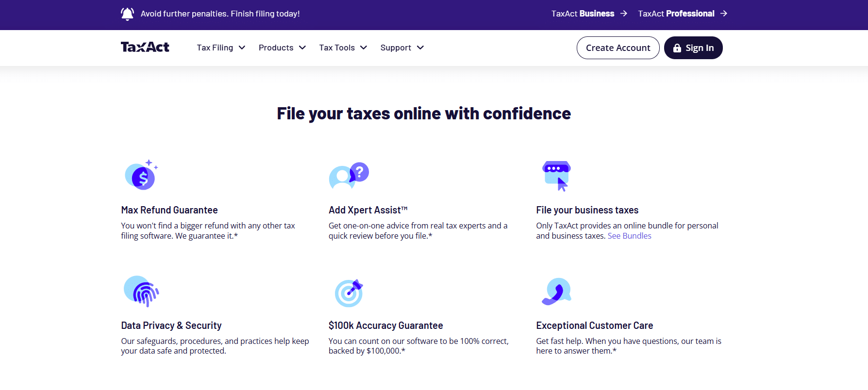Click arrow next to TaxAct Professional
This screenshot has height=390, width=868.
point(724,14)
